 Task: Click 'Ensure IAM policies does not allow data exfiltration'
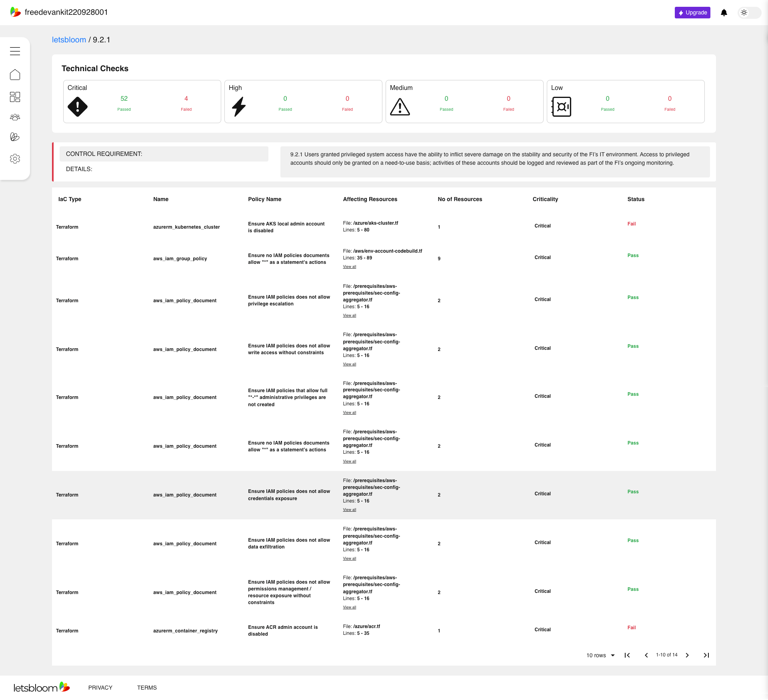click(x=289, y=543)
